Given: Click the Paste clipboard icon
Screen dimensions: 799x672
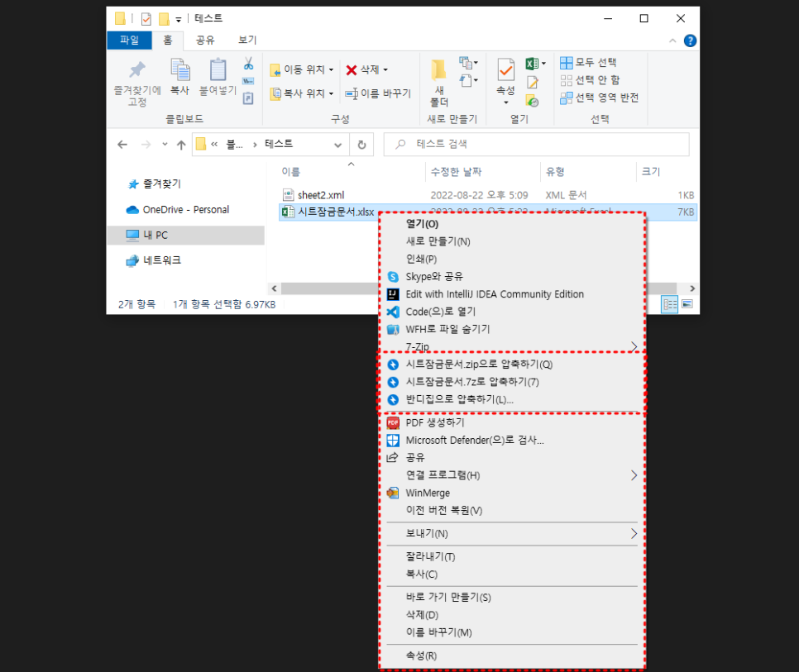Looking at the screenshot, I should [x=218, y=69].
